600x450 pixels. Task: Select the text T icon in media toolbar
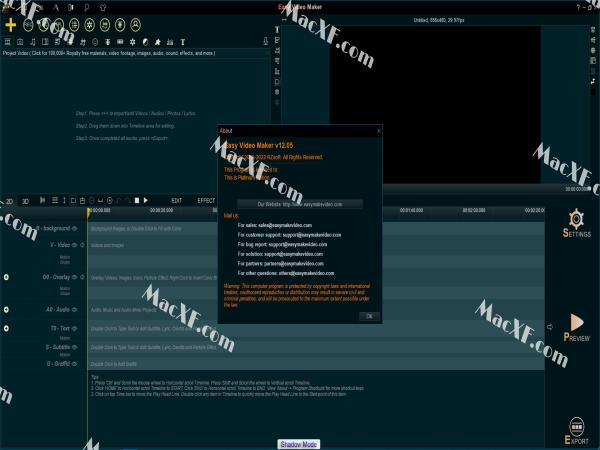[183, 42]
